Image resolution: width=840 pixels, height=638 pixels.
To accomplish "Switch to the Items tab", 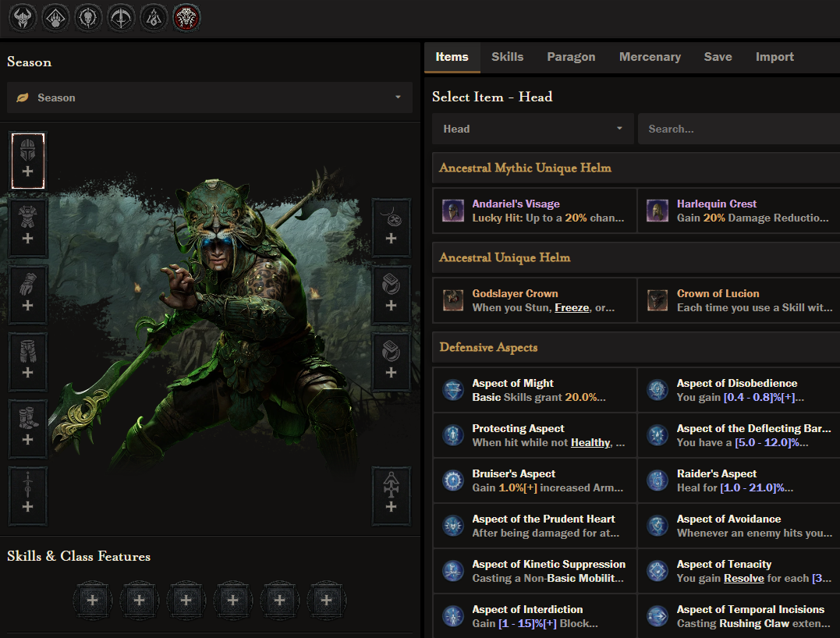I will 452,57.
